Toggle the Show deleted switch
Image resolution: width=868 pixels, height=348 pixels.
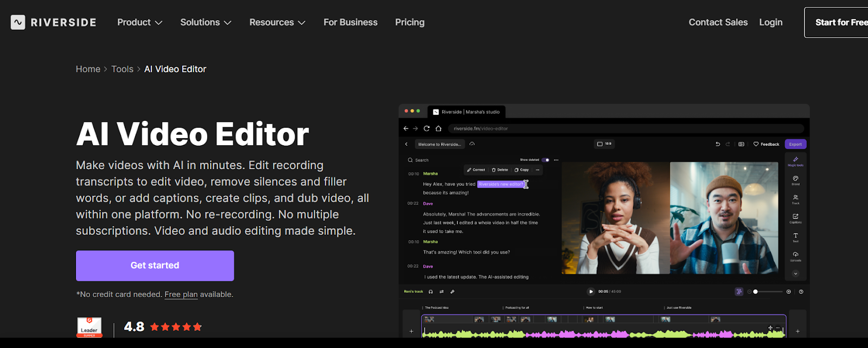pyautogui.click(x=546, y=160)
